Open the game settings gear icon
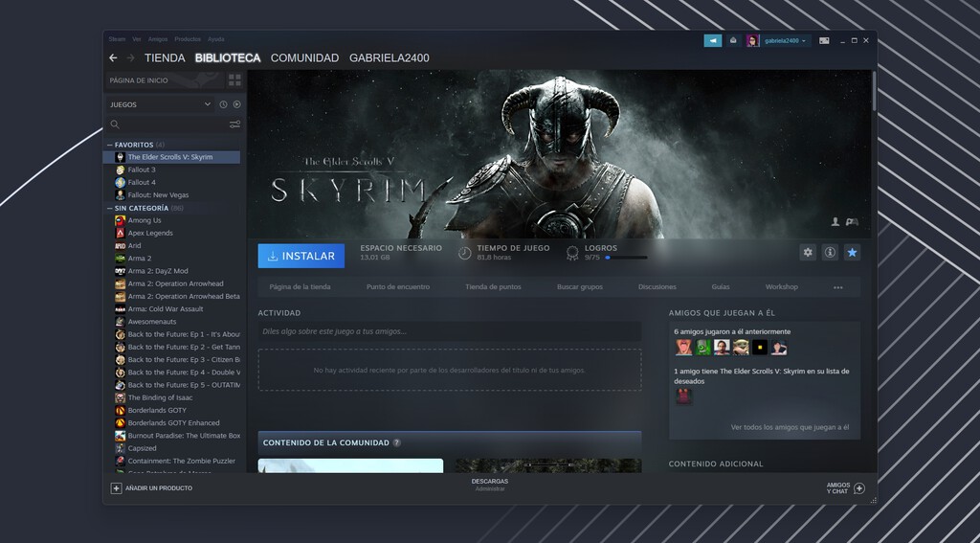This screenshot has height=543, width=980. 808,253
